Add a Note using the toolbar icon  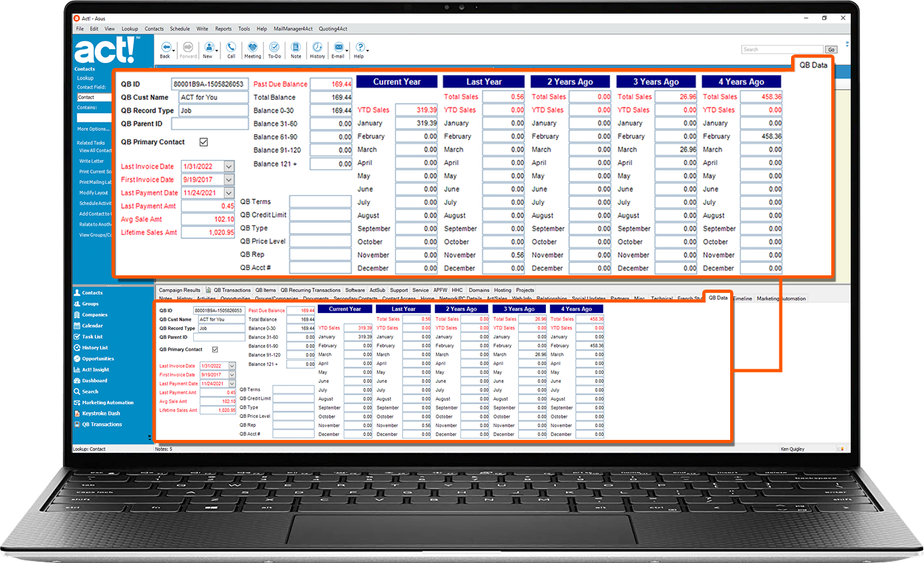pyautogui.click(x=296, y=47)
